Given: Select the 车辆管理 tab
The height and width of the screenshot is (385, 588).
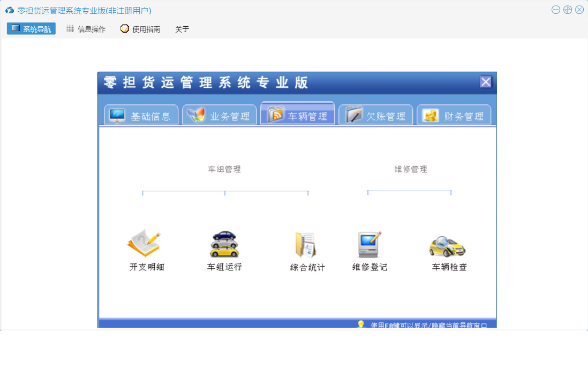Looking at the screenshot, I should pyautogui.click(x=298, y=113).
